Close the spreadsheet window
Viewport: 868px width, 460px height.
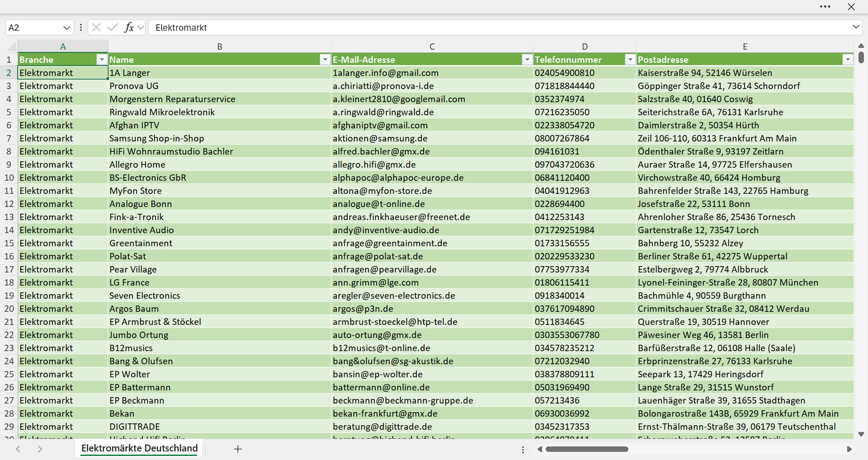pos(851,7)
